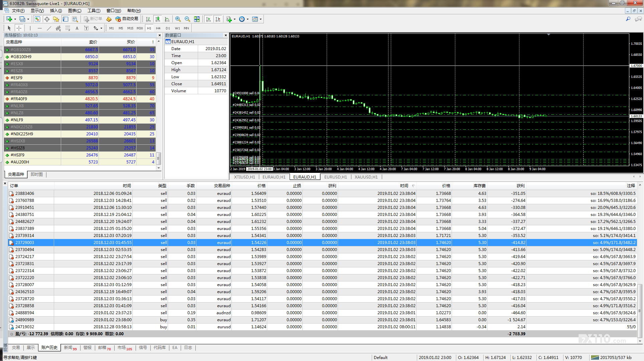644x361 pixels.
Task: Open a new chart window
Action: coord(9,19)
